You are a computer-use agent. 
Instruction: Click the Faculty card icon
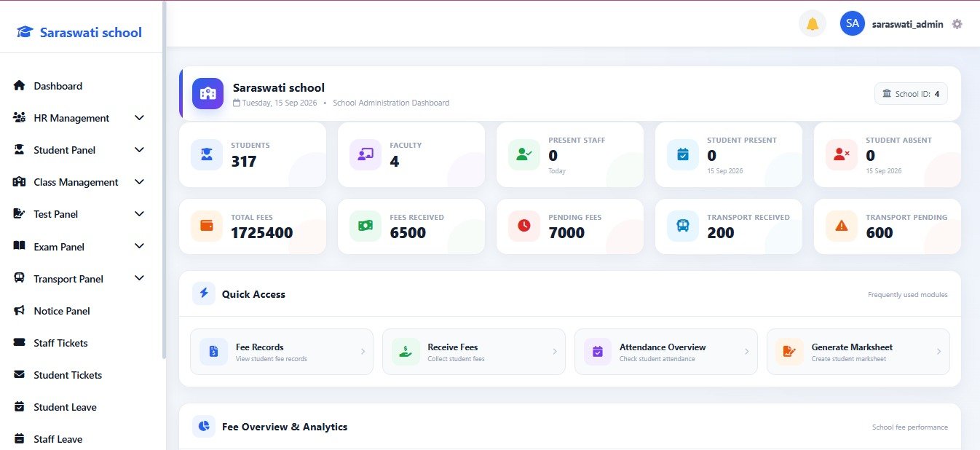[x=365, y=154]
